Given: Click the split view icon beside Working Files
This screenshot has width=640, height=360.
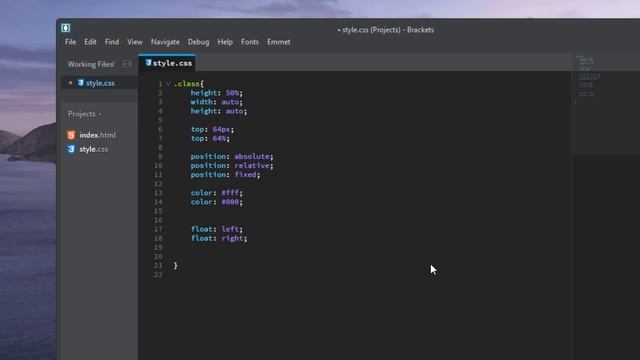Looking at the screenshot, I should (127, 64).
